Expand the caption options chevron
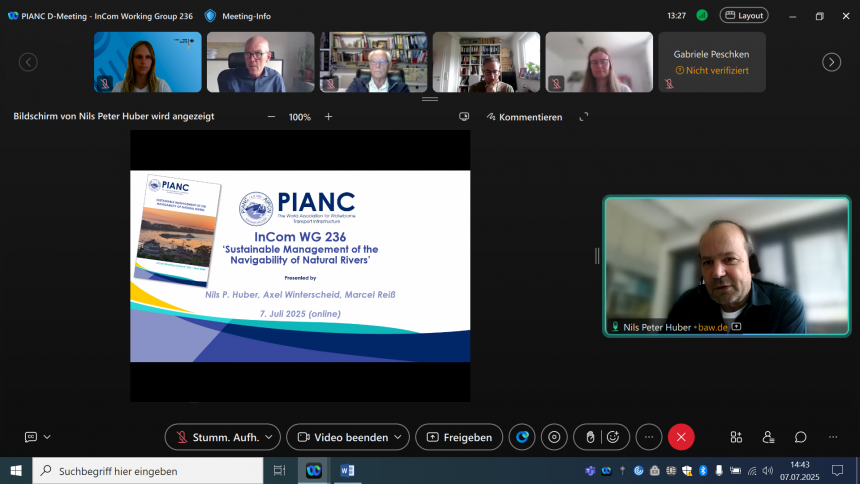Viewport: 860px width, 484px height. (47, 437)
